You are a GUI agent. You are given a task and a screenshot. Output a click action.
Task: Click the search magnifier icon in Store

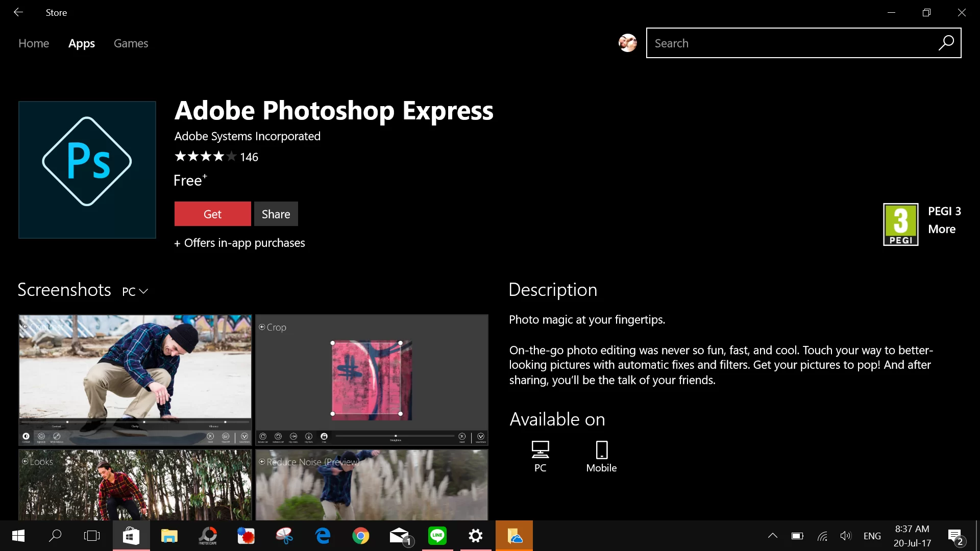[946, 43]
